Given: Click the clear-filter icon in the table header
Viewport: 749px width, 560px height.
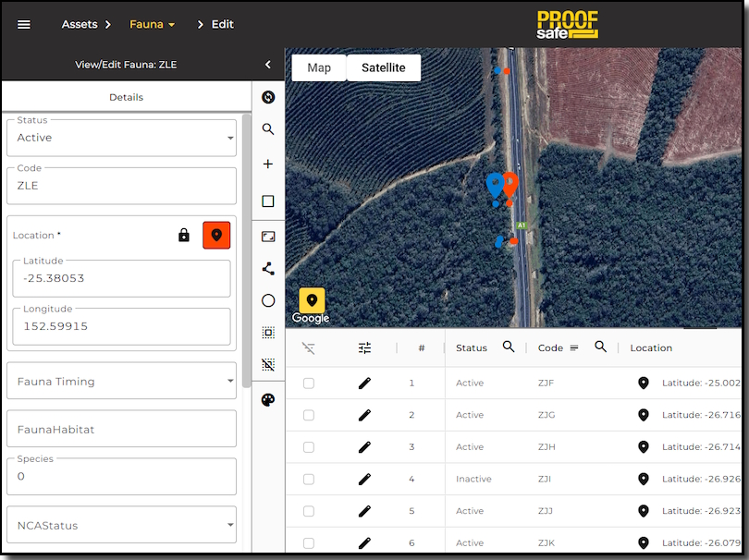Looking at the screenshot, I should coord(309,347).
